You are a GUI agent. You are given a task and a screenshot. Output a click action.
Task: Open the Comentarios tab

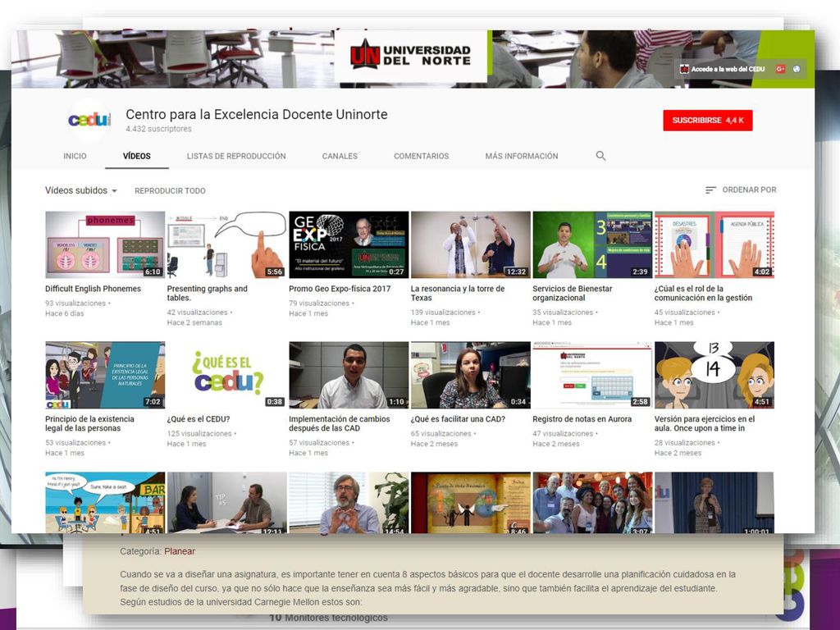[421, 156]
